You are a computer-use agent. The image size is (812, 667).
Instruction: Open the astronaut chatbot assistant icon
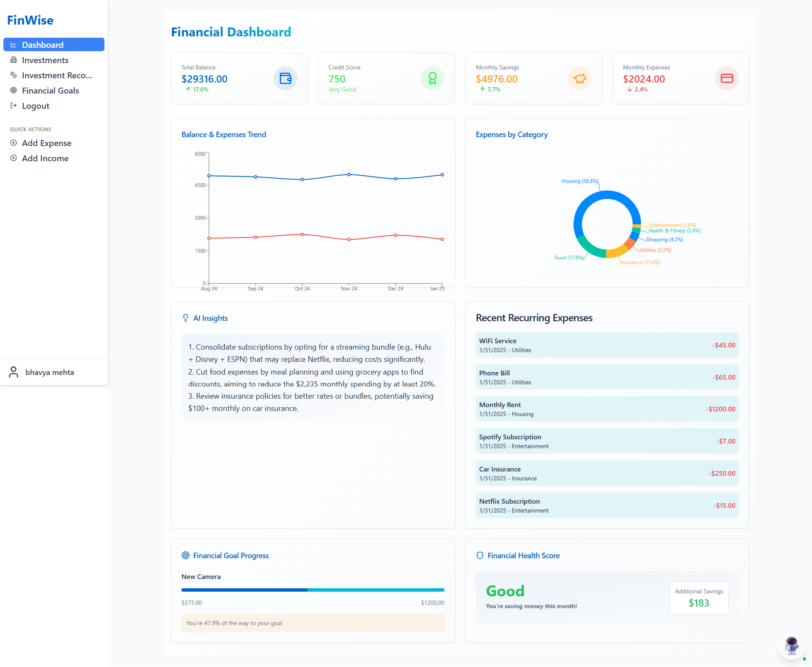point(791,646)
